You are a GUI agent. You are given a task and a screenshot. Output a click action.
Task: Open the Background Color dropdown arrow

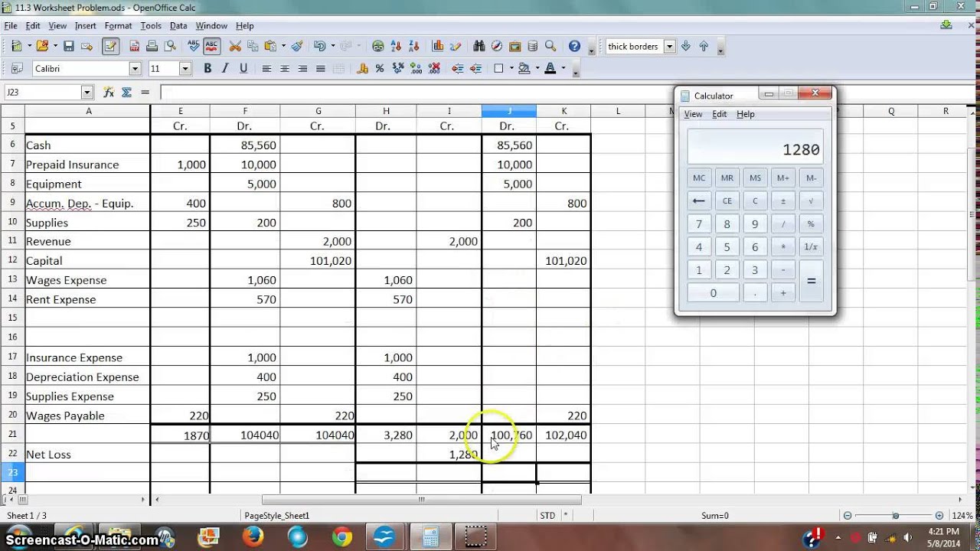coord(537,69)
